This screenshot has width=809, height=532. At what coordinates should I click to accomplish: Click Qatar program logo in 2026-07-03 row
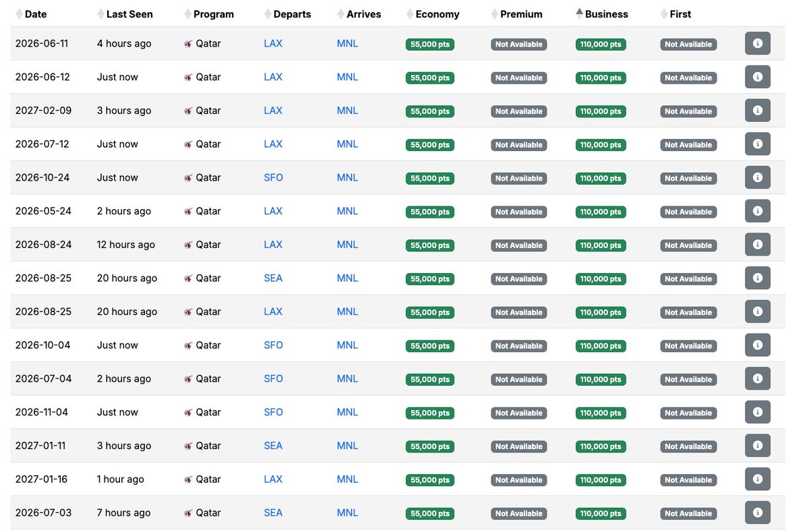(x=188, y=513)
